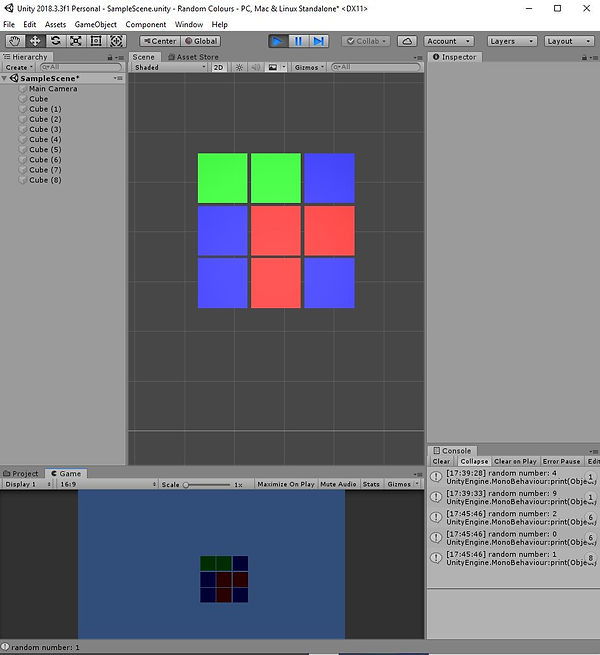Toggle 2D view mode
Screen dimensions: 600x655
(x=219, y=67)
